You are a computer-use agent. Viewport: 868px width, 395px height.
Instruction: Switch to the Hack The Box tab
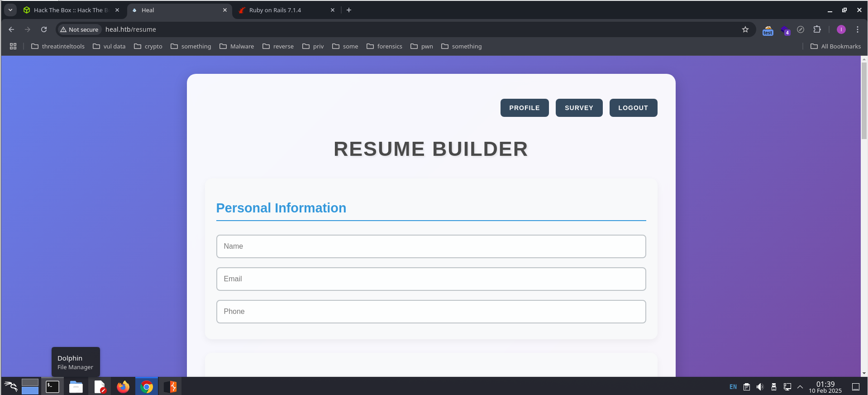(68, 10)
